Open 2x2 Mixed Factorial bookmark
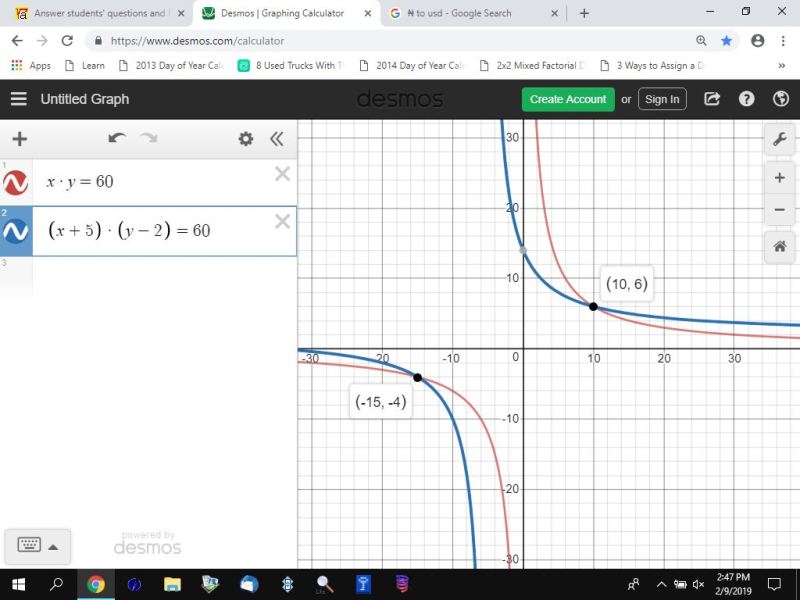Image resolution: width=800 pixels, height=600 pixels. pyautogui.click(x=532, y=65)
